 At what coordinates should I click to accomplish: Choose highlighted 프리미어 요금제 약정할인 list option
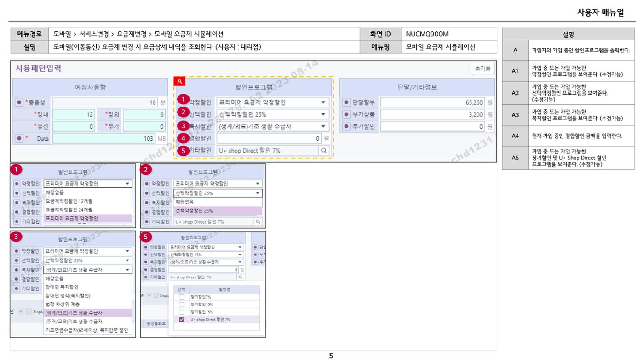click(x=88, y=218)
